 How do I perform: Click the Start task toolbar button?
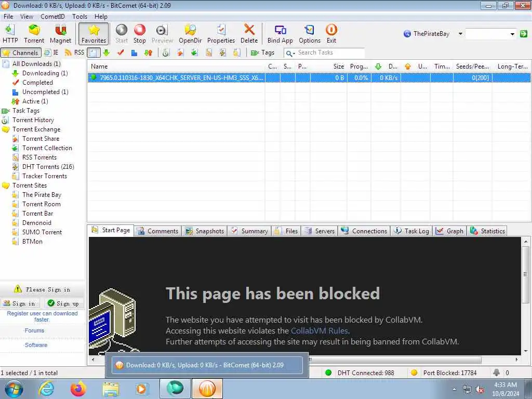pyautogui.click(x=122, y=34)
